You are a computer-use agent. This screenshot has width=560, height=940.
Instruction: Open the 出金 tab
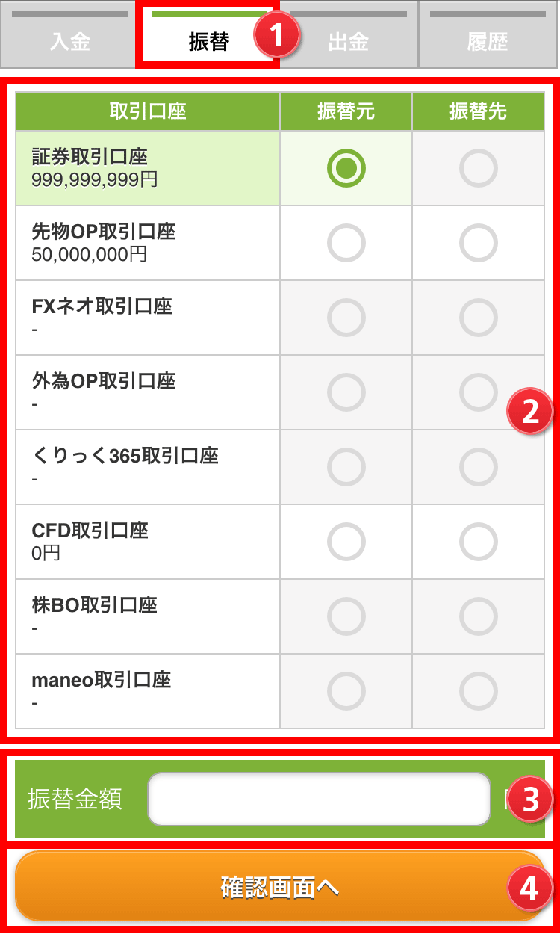[349, 37]
